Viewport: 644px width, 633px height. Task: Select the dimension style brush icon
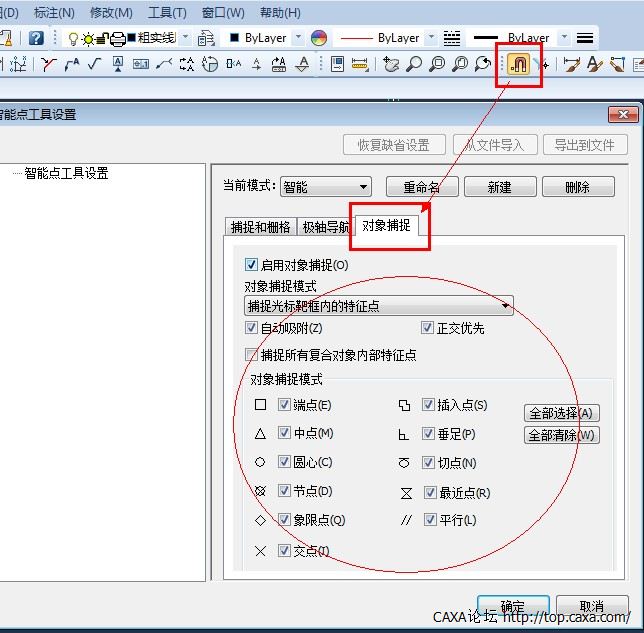pyautogui.click(x=571, y=64)
